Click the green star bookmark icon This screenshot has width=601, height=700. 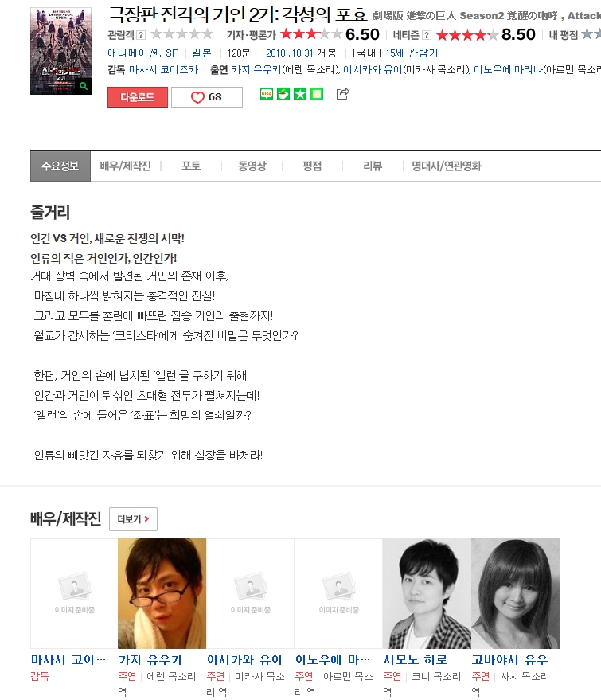(x=300, y=94)
